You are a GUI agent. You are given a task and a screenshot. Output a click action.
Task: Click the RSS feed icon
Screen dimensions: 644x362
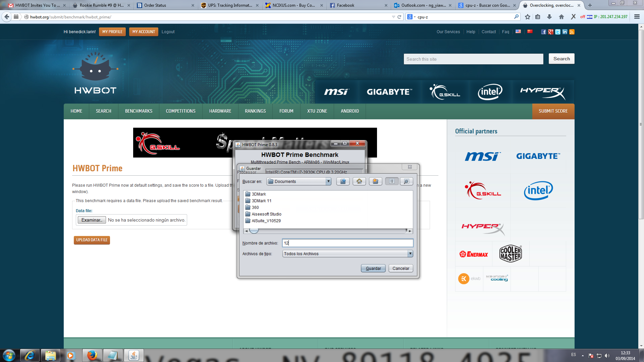572,32
